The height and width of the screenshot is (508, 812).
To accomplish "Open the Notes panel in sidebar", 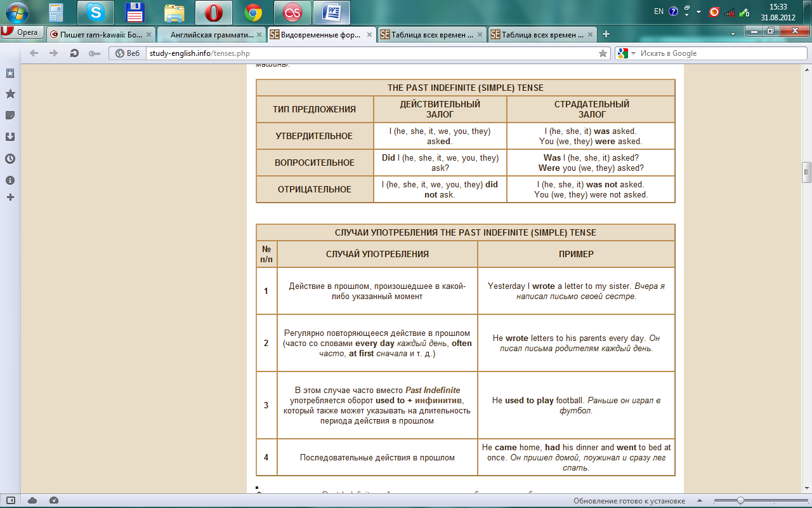I will click(10, 116).
